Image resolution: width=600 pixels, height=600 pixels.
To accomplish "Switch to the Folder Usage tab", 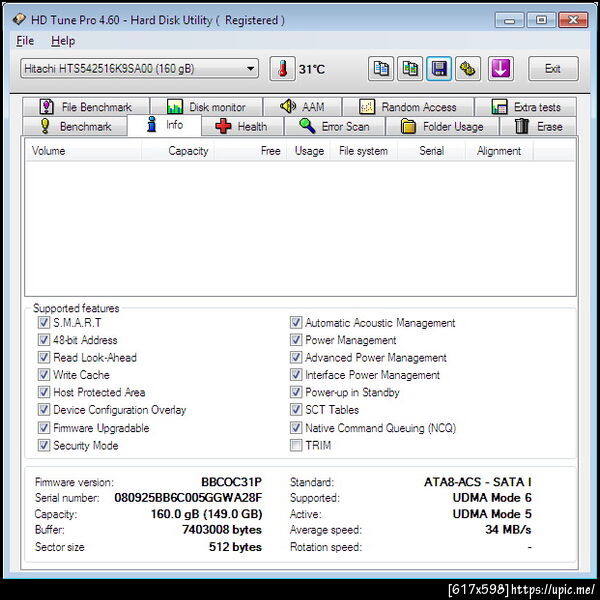I will pyautogui.click(x=442, y=126).
